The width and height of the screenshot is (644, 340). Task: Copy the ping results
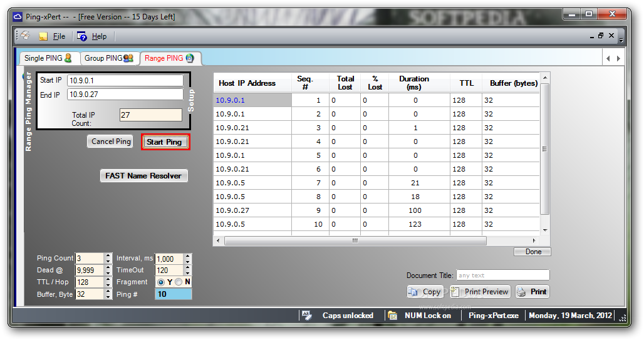tap(425, 292)
